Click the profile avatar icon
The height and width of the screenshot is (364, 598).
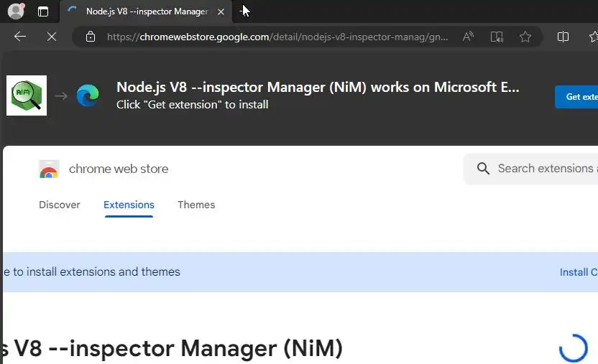pyautogui.click(x=16, y=11)
